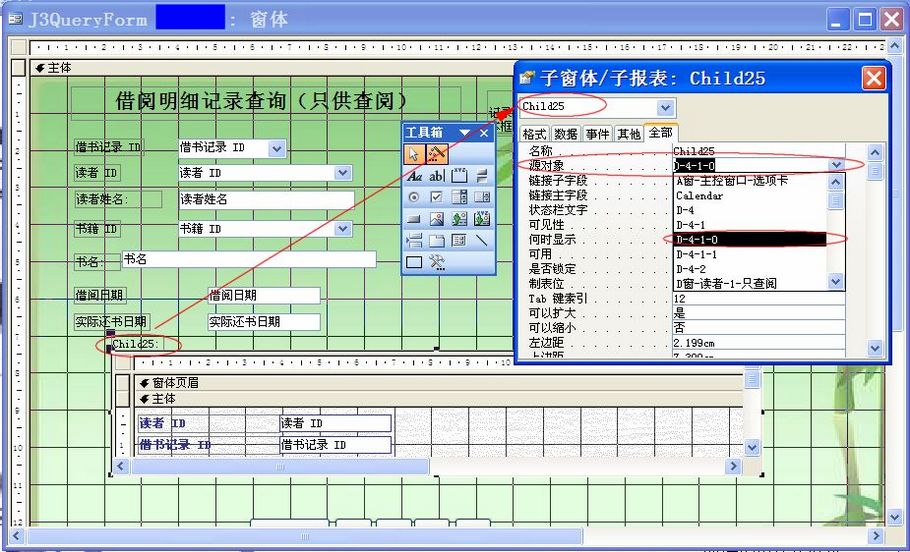
Task: Click the 窗体页眉 section bar in subform
Action: pos(438,383)
